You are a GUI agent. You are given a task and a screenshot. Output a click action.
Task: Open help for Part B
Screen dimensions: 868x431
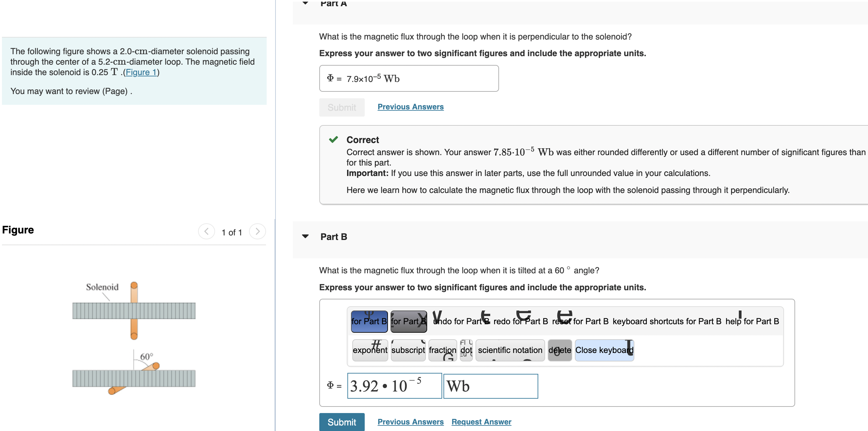coord(751,321)
